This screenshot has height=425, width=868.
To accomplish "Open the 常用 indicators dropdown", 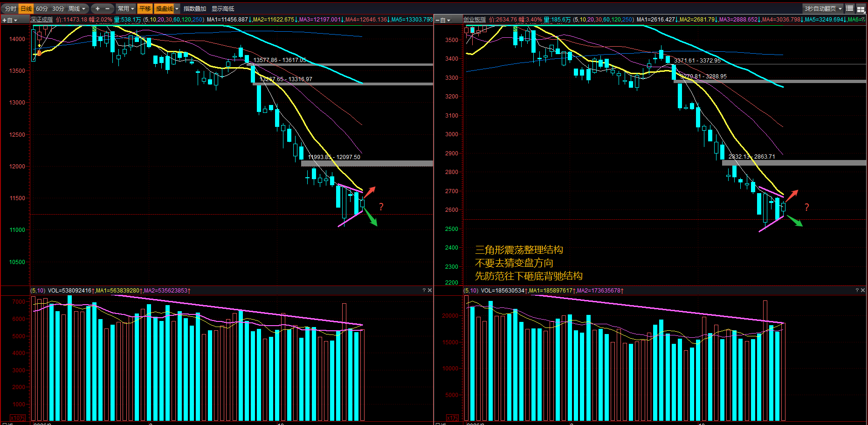I will (x=126, y=8).
